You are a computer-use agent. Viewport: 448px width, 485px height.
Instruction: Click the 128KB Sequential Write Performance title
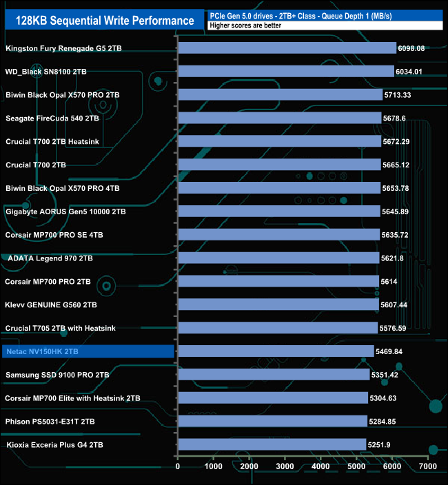click(105, 21)
